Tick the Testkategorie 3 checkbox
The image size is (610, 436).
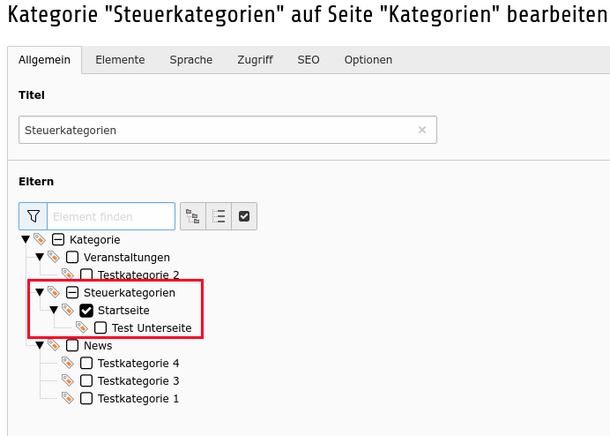coord(86,381)
